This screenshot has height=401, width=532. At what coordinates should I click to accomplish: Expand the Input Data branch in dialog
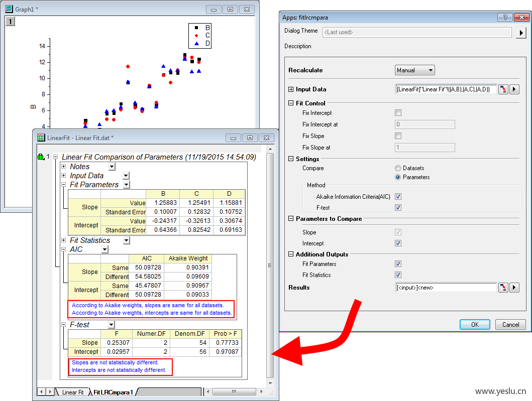pos(291,89)
